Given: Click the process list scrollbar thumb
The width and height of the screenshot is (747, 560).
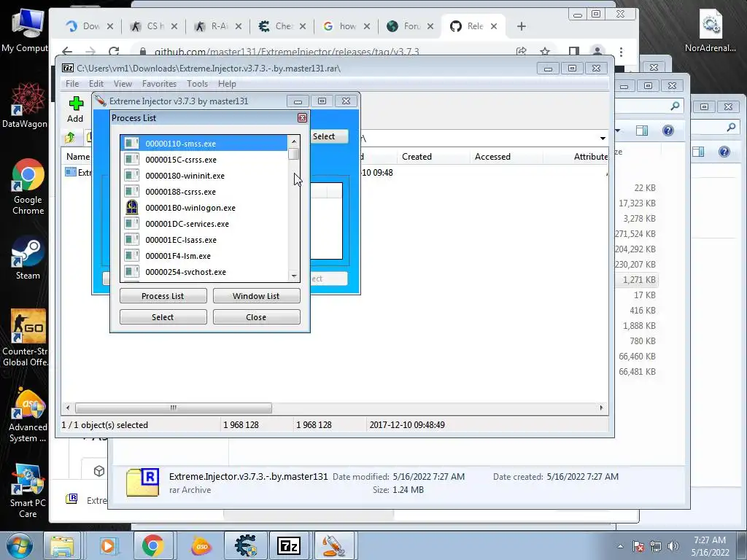Looking at the screenshot, I should (294, 155).
